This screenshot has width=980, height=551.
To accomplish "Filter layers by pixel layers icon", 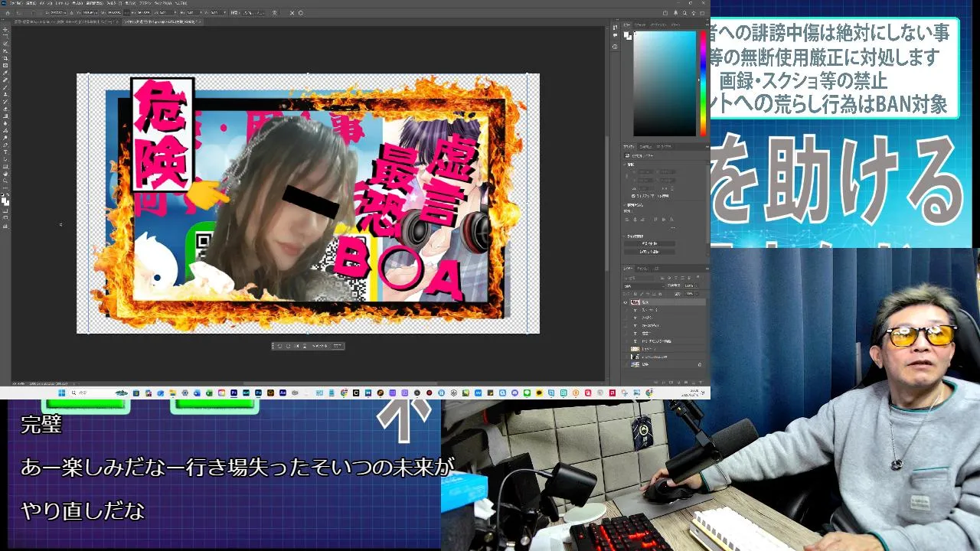I will click(x=661, y=279).
